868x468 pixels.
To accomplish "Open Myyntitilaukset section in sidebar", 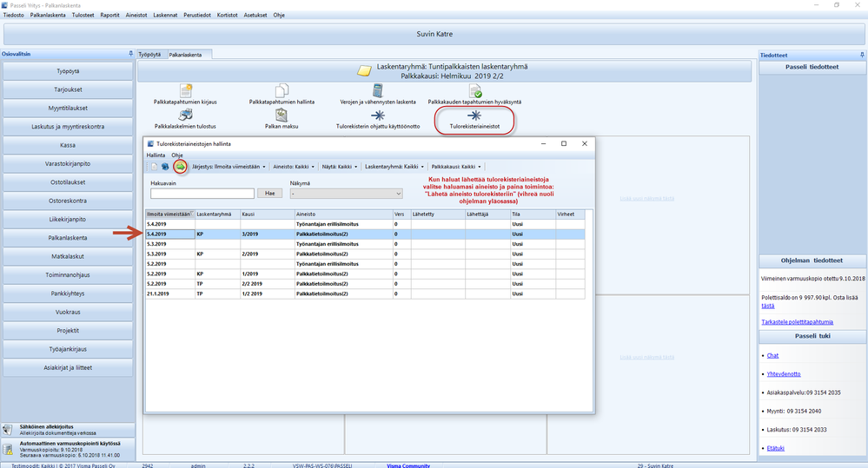I will [x=68, y=108].
